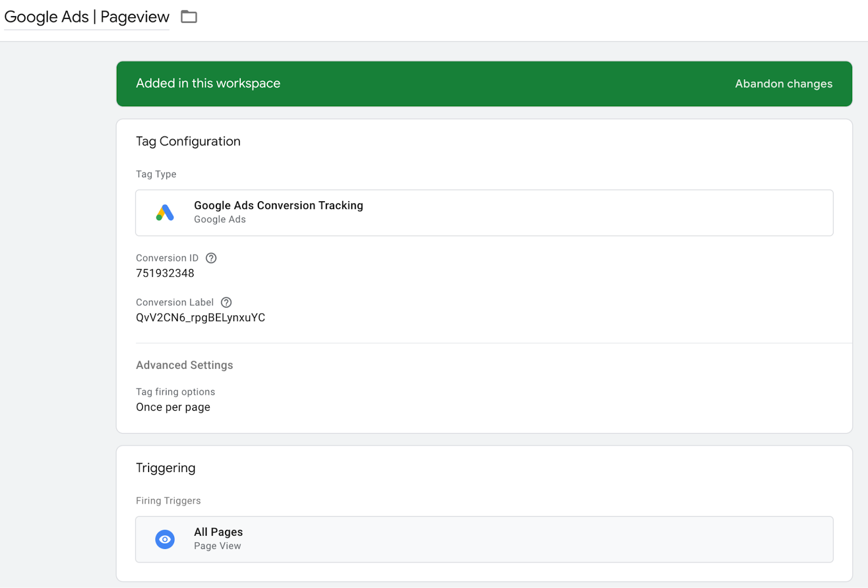868x588 pixels.
Task: Click Abandon changes in the green banner
Action: click(x=783, y=84)
